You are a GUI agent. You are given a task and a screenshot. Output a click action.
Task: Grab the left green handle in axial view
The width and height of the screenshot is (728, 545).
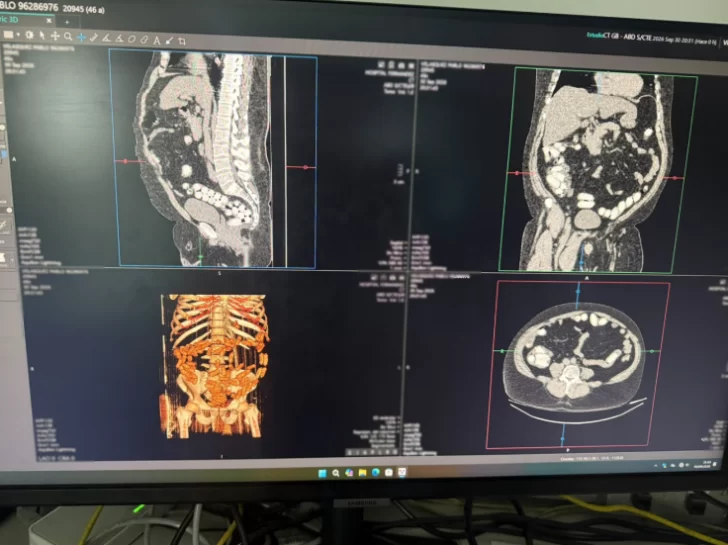click(503, 351)
